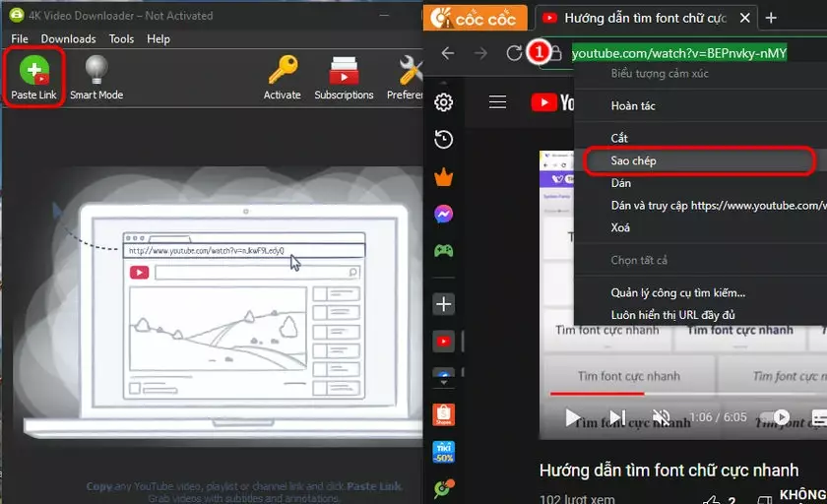Open Smart Mode lightbulb icon

95,77
